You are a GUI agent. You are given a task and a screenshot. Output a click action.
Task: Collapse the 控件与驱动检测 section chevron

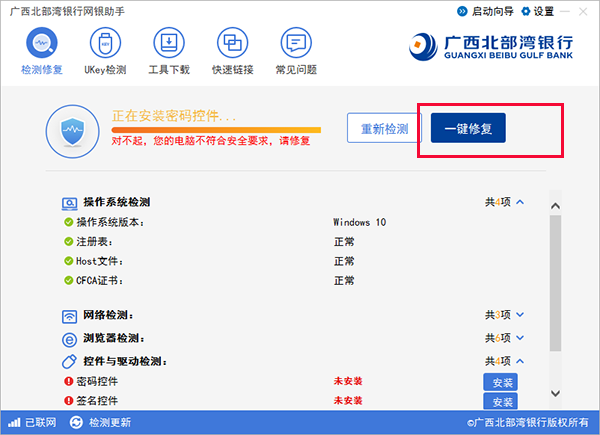pyautogui.click(x=520, y=361)
